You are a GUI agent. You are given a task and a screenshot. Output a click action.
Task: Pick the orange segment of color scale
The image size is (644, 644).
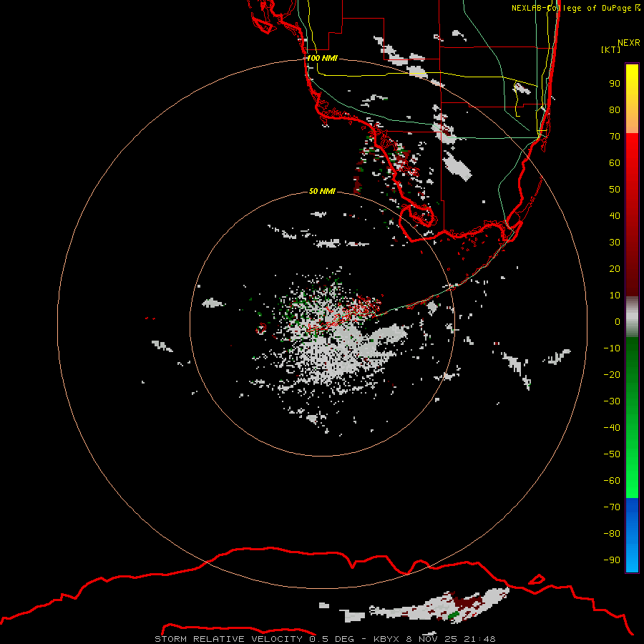632,120
